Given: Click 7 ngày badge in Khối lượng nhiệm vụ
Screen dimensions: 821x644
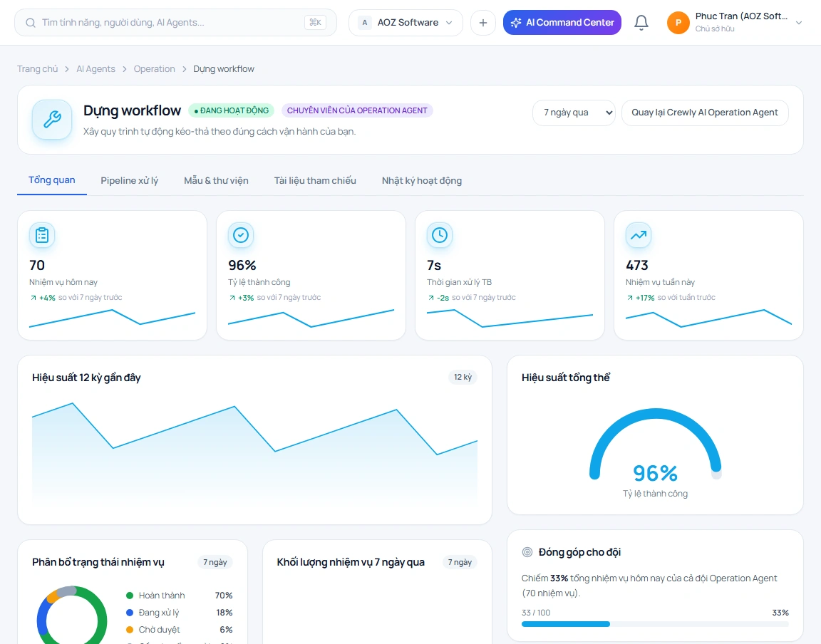Looking at the screenshot, I should pyautogui.click(x=460, y=562).
